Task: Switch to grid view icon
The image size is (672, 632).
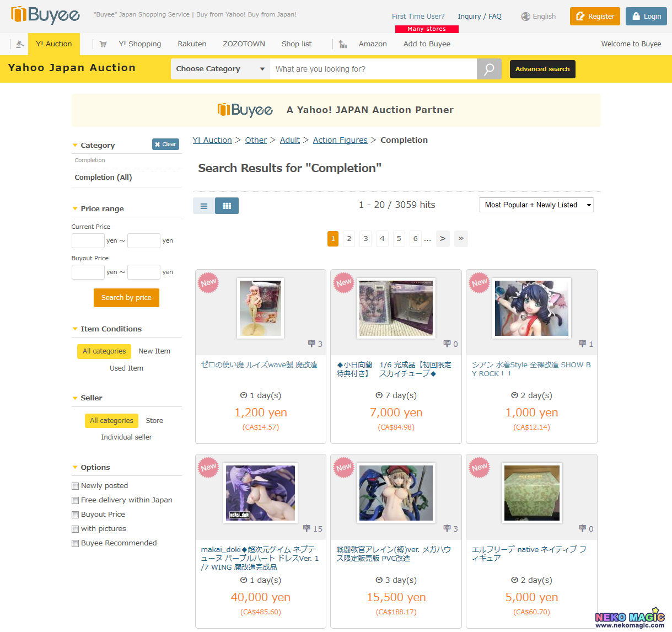Action: (x=227, y=206)
